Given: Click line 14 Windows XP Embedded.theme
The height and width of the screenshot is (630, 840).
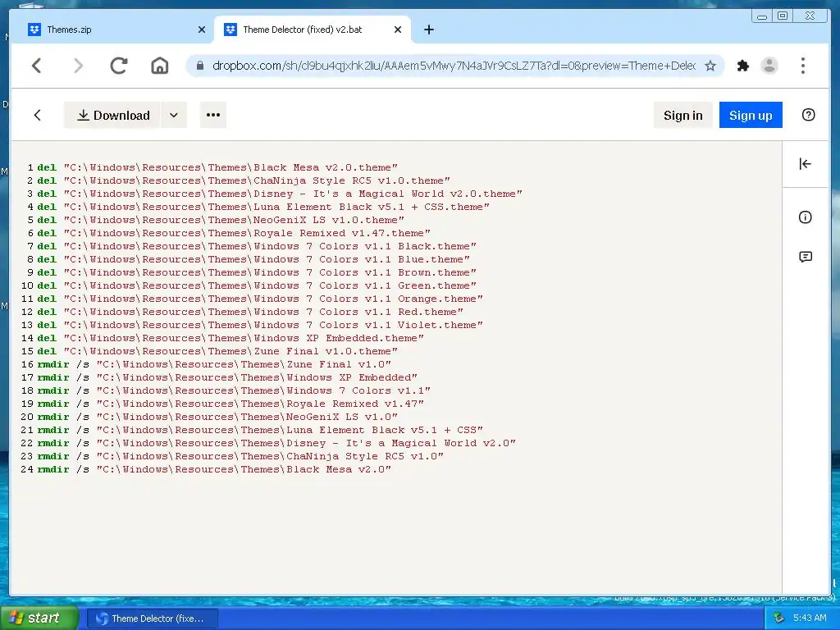Looking at the screenshot, I should [231, 338].
